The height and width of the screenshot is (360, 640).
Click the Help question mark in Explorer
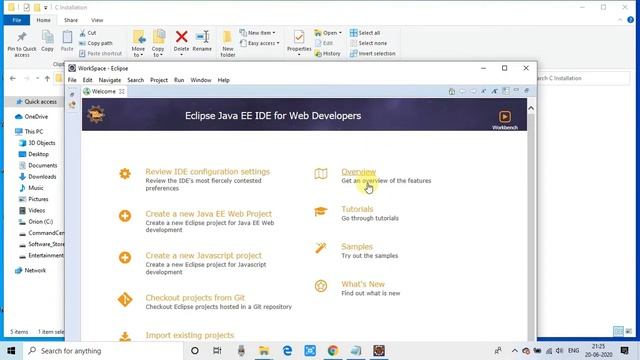coord(631,20)
